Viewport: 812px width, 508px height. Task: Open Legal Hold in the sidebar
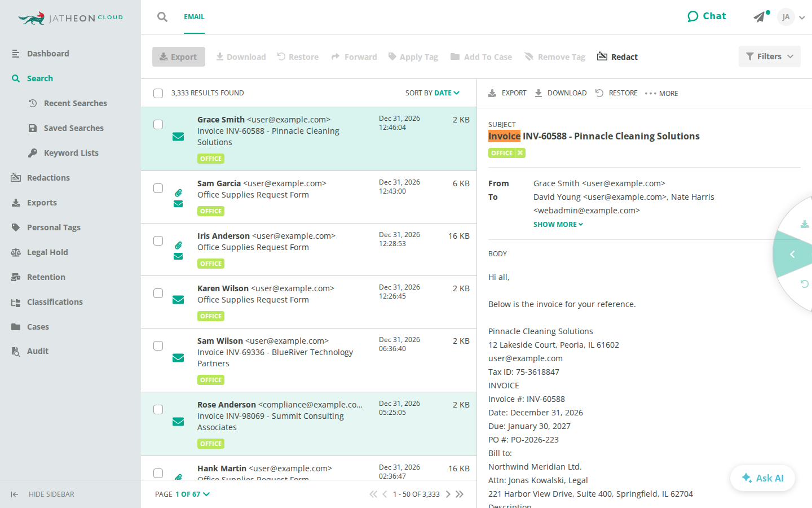point(47,252)
